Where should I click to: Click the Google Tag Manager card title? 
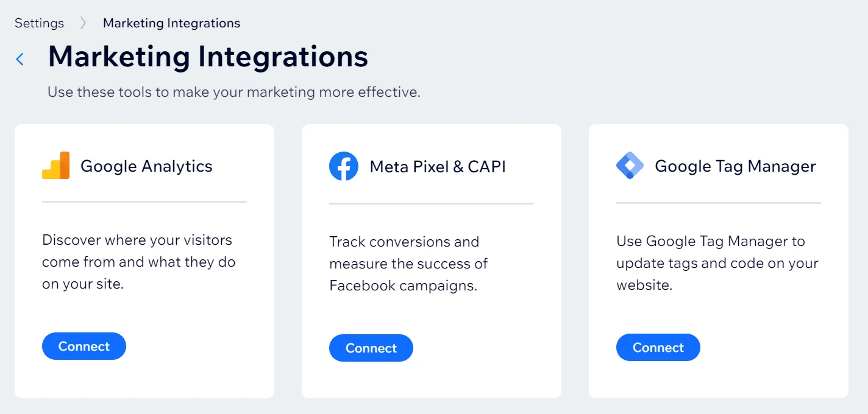point(735,166)
